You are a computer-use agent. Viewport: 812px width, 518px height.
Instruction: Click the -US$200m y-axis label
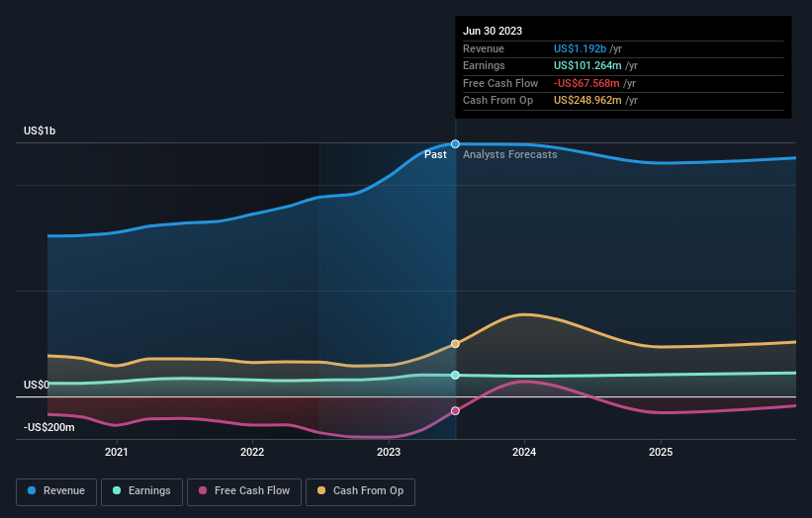point(49,427)
